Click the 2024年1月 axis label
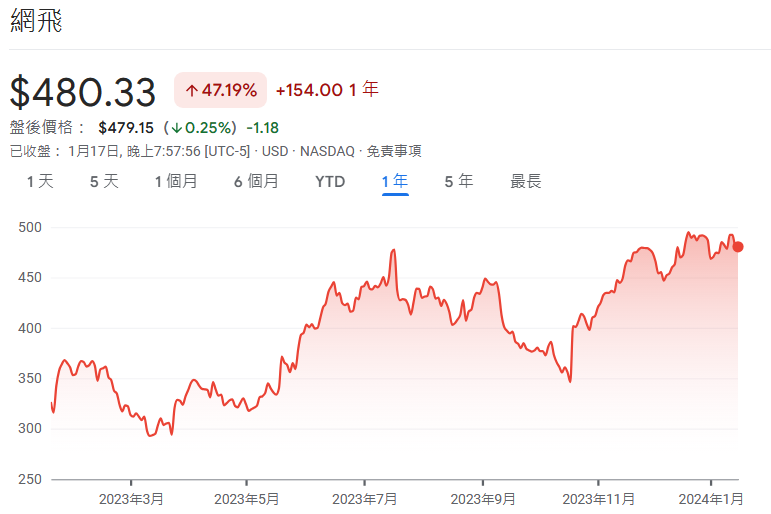This screenshot has height=514, width=771. point(711,499)
